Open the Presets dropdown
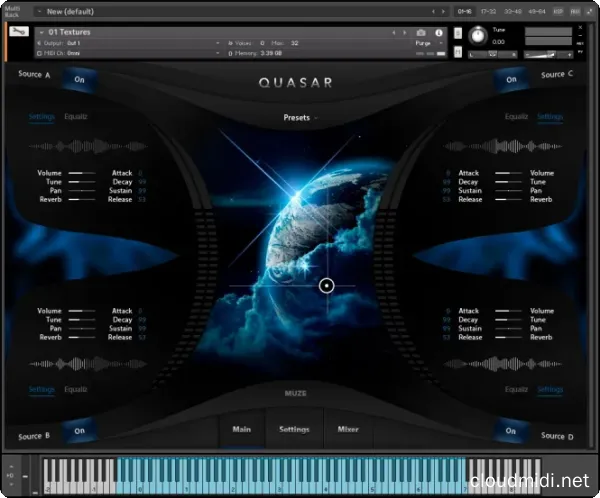 [x=300, y=118]
